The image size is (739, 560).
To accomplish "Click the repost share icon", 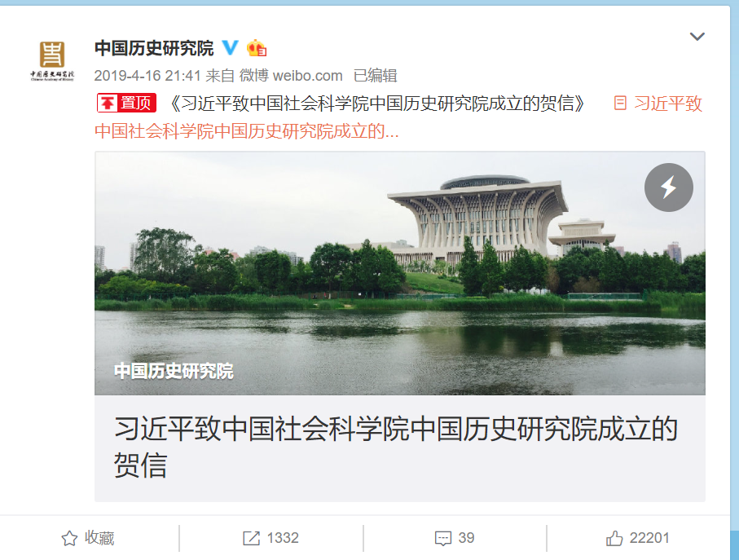I will click(x=251, y=538).
